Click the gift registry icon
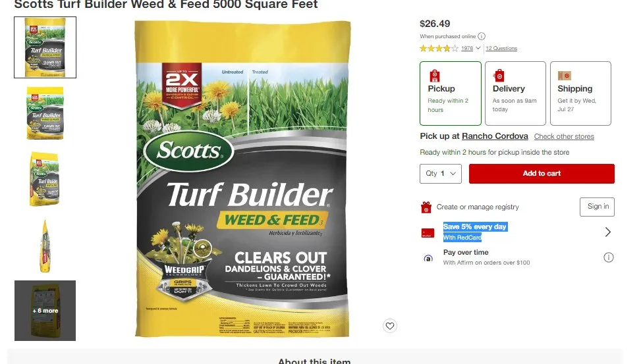The height and width of the screenshot is (364, 641). coord(426,207)
